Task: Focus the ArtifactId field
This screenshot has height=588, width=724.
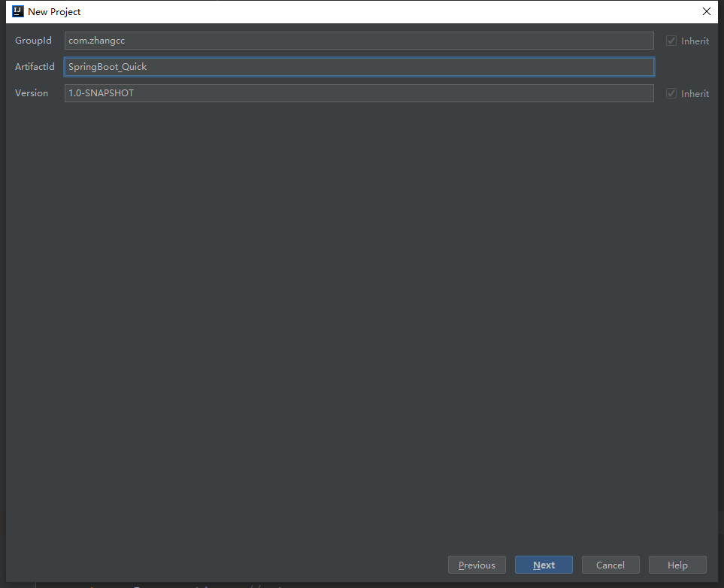Action: (359, 67)
